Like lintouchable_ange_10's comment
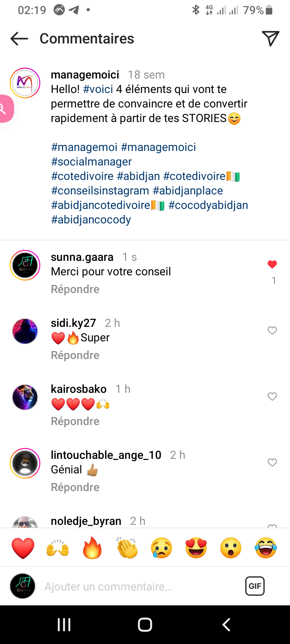The width and height of the screenshot is (290, 644). coord(272,462)
